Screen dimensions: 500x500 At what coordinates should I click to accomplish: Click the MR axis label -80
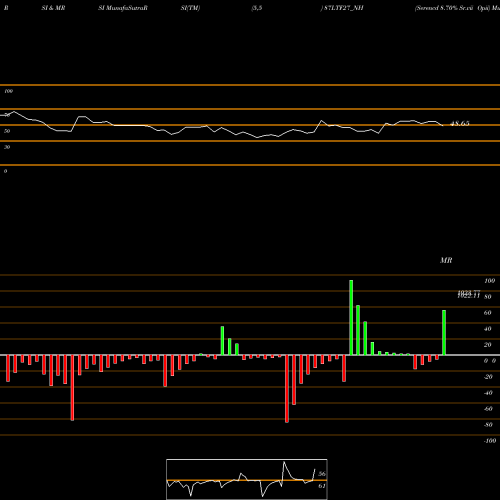(x=488, y=425)
